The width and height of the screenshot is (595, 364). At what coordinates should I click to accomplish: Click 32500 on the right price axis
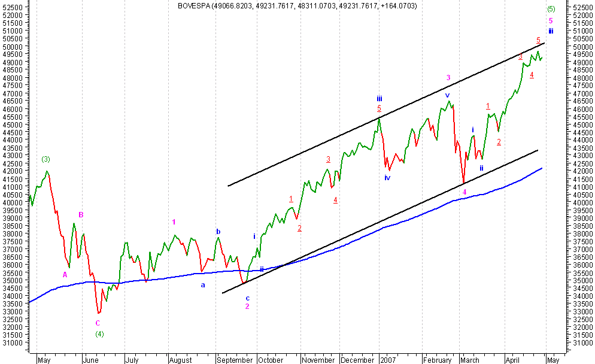[x=583, y=320]
